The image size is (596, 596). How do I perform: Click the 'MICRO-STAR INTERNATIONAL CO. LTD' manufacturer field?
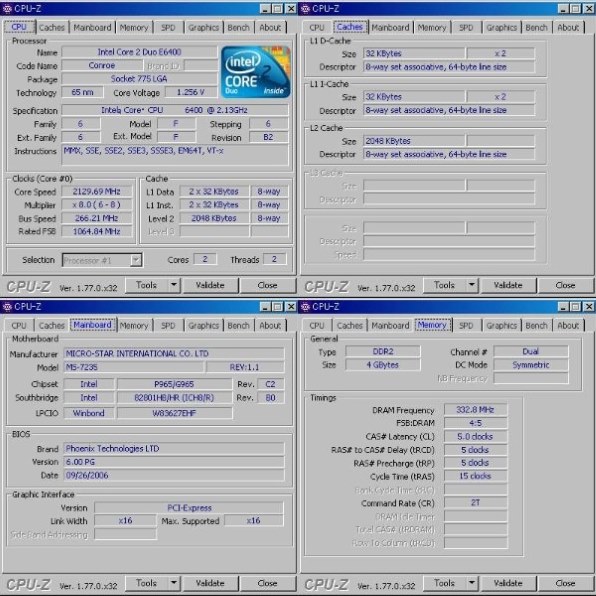(x=174, y=354)
